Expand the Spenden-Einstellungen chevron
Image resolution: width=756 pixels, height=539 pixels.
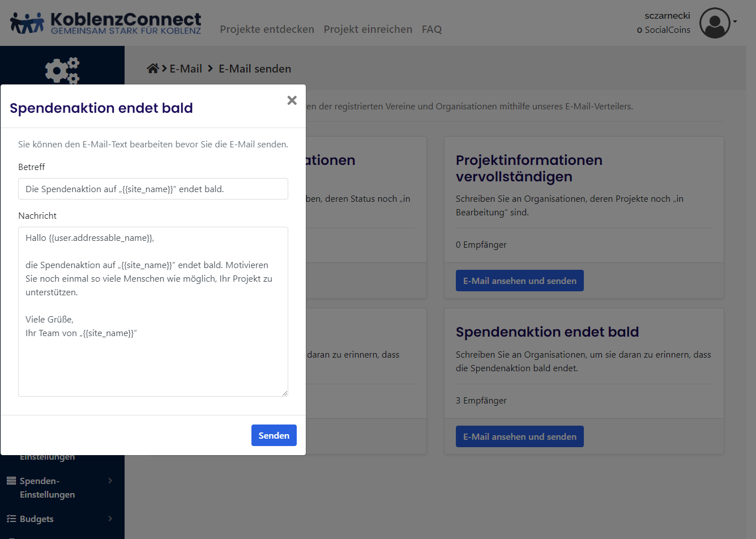coord(110,481)
